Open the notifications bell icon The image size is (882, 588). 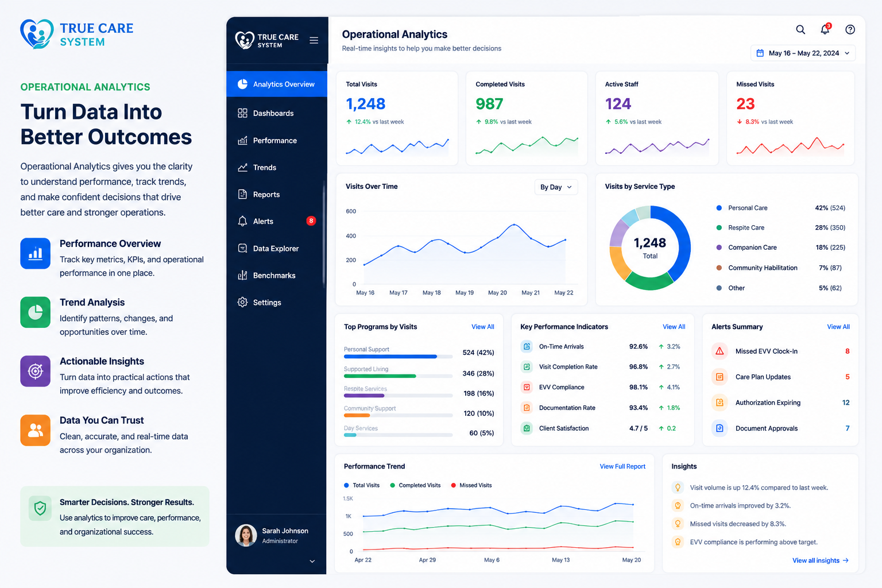pos(825,29)
